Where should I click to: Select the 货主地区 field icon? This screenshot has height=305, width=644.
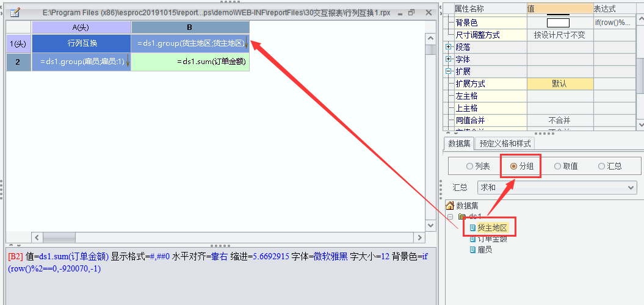coord(472,228)
